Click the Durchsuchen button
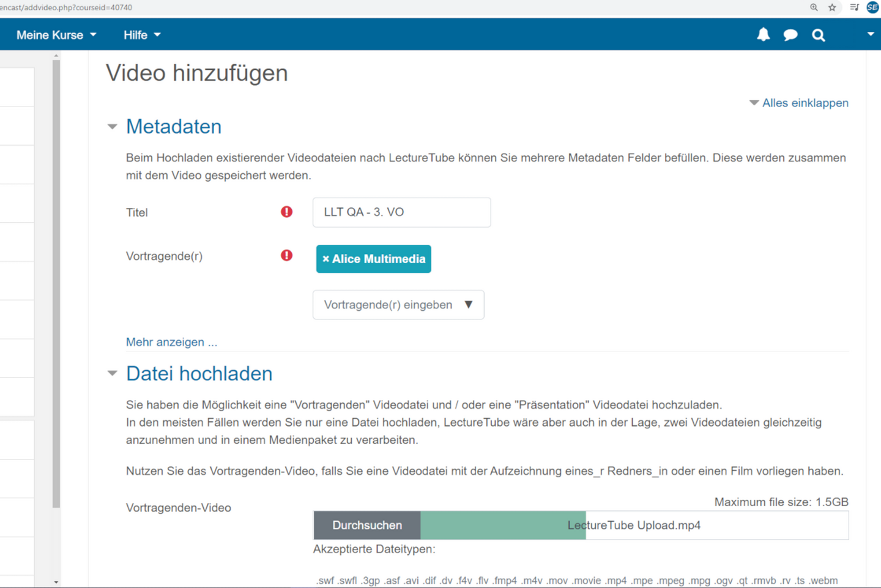Screen dimensions: 881x588 [367, 525]
